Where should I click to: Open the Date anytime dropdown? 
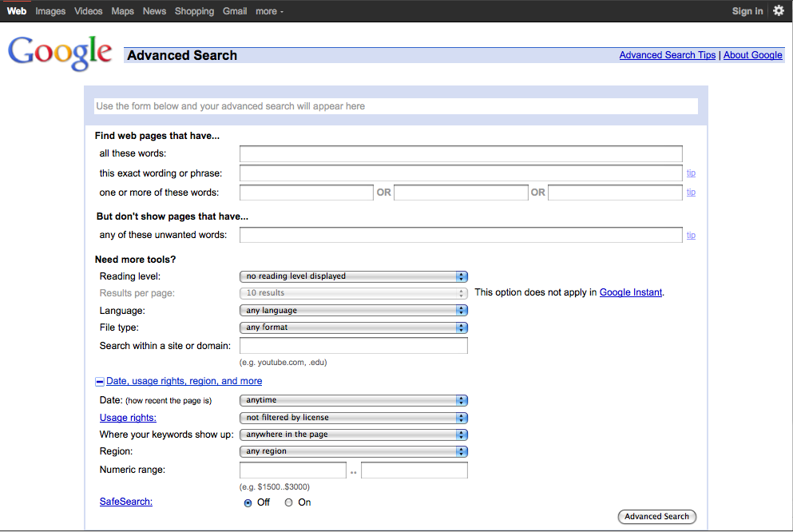[x=354, y=400]
